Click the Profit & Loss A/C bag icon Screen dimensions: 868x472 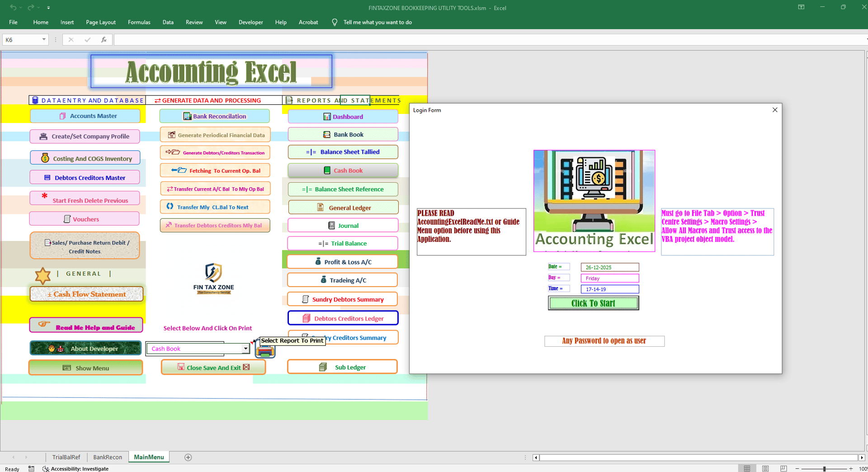click(318, 261)
